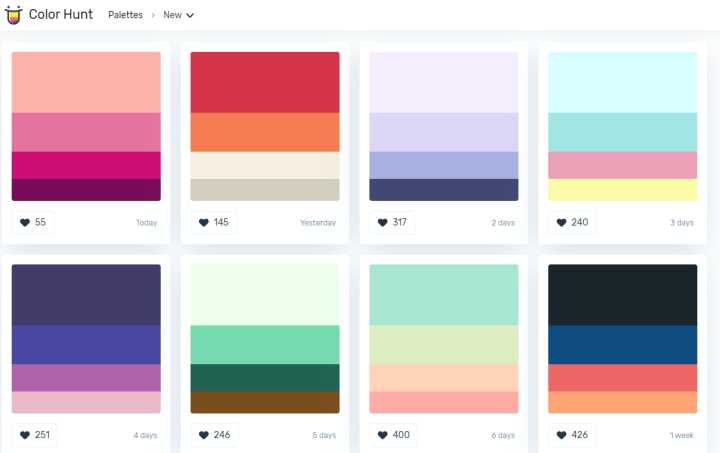The width and height of the screenshot is (720, 453).
Task: Select pale cyan swatch in 240-likes palette
Action: click(623, 83)
